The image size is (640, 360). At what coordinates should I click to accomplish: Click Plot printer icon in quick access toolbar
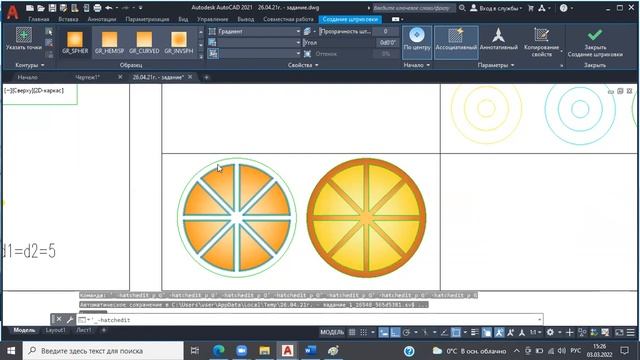(97, 8)
